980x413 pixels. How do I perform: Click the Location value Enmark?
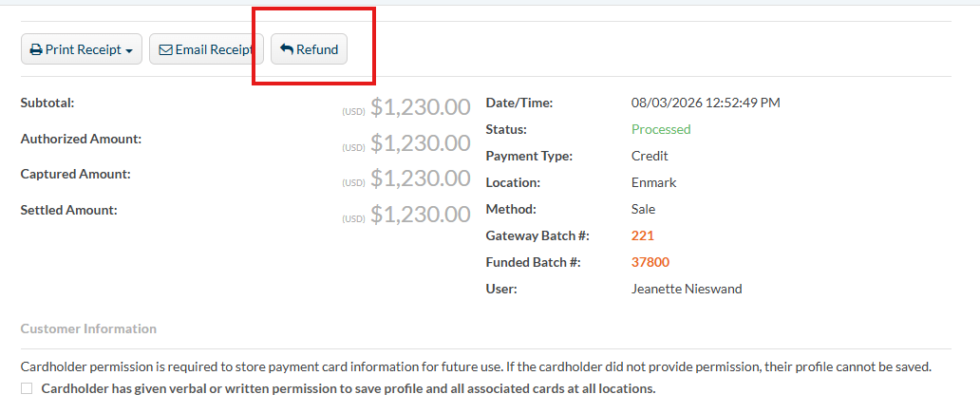tap(653, 183)
